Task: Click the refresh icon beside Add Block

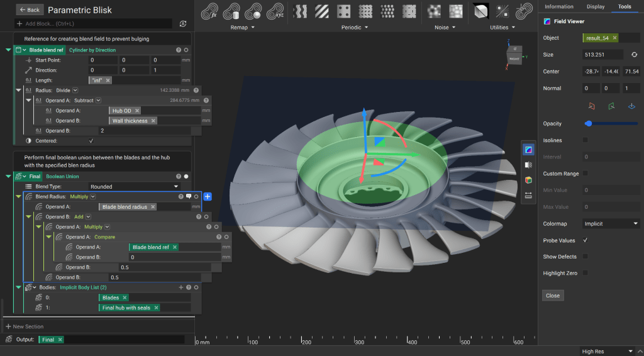Action: click(x=182, y=23)
